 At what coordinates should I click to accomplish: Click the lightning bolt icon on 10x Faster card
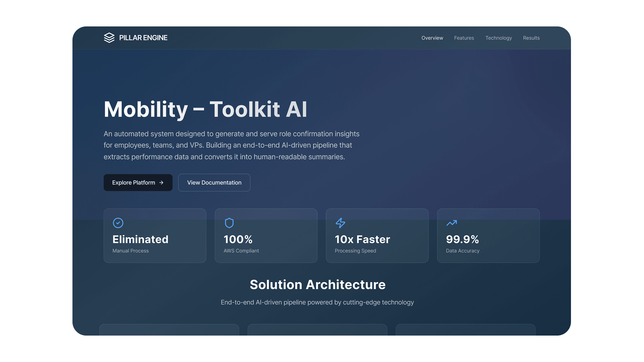(x=340, y=223)
